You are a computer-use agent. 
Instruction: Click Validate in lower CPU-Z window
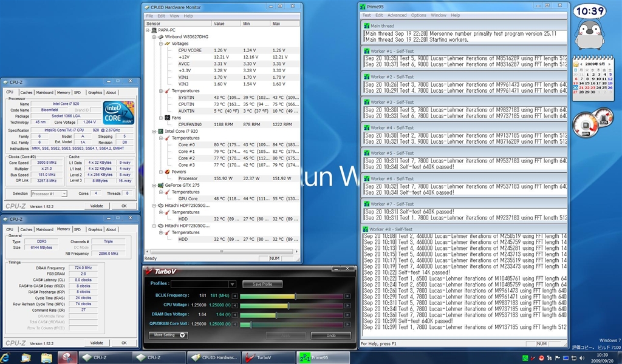97,343
